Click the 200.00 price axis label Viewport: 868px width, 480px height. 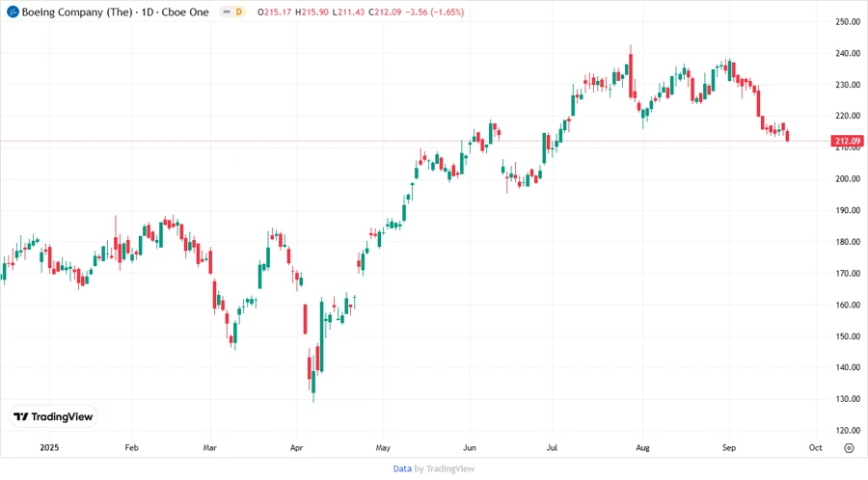pos(848,178)
